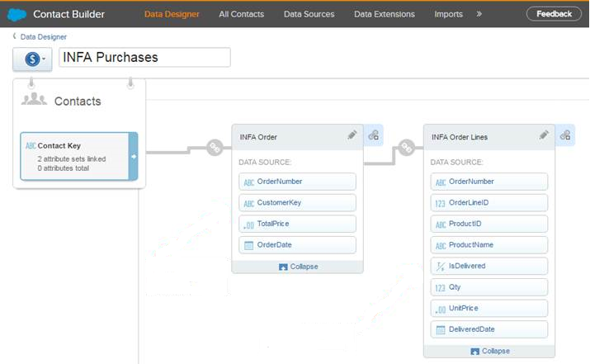This screenshot has width=590, height=364.
Task: Open the Imports tab
Action: tap(448, 14)
